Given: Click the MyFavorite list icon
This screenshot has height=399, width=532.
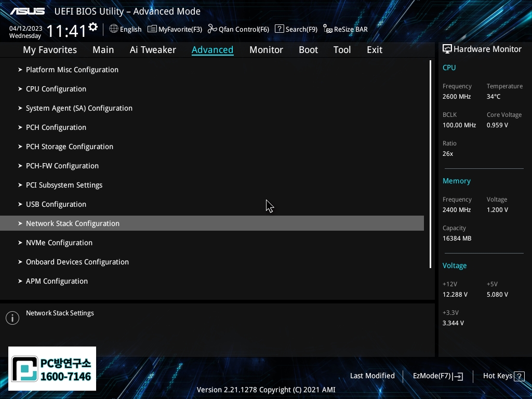Looking at the screenshot, I should (152, 29).
